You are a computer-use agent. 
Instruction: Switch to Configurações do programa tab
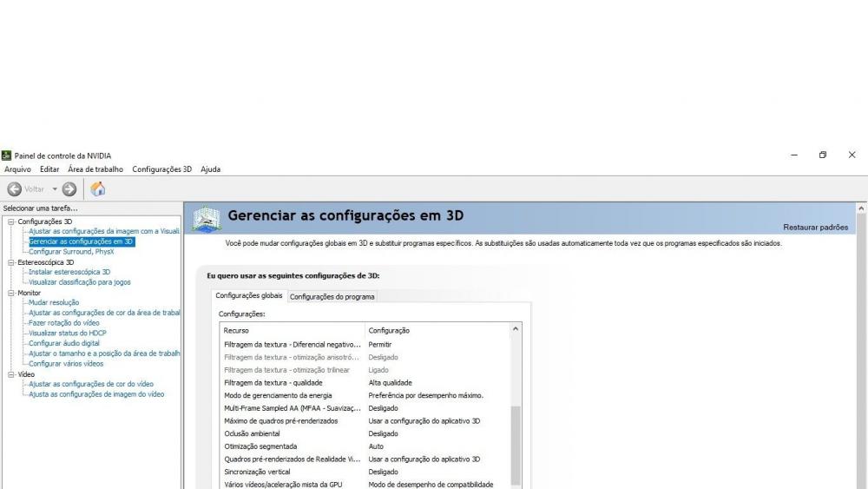pos(332,297)
